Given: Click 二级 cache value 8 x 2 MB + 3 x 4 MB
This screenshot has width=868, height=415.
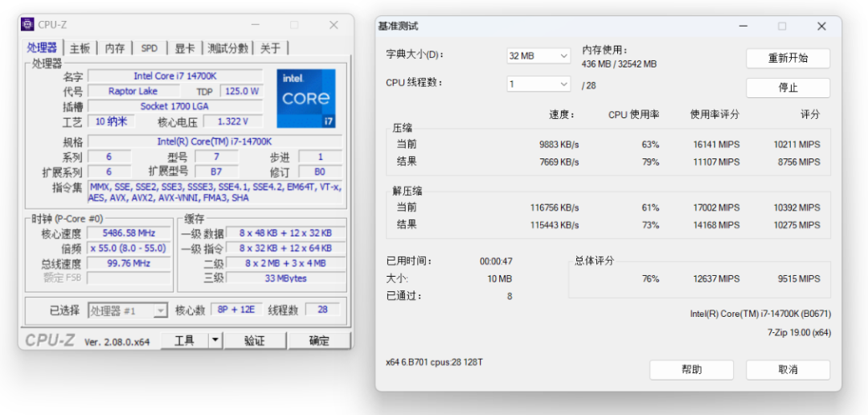Looking at the screenshot, I should 285,263.
